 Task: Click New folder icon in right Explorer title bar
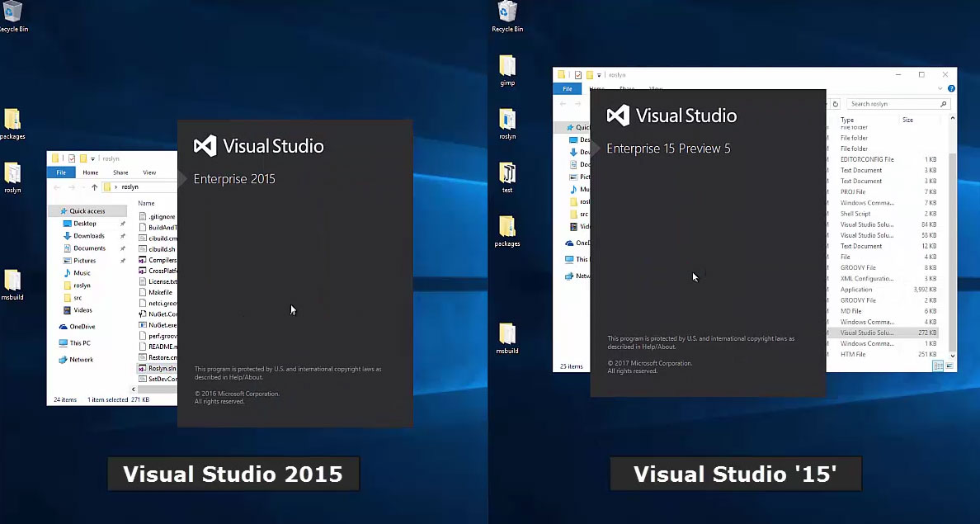[x=589, y=75]
